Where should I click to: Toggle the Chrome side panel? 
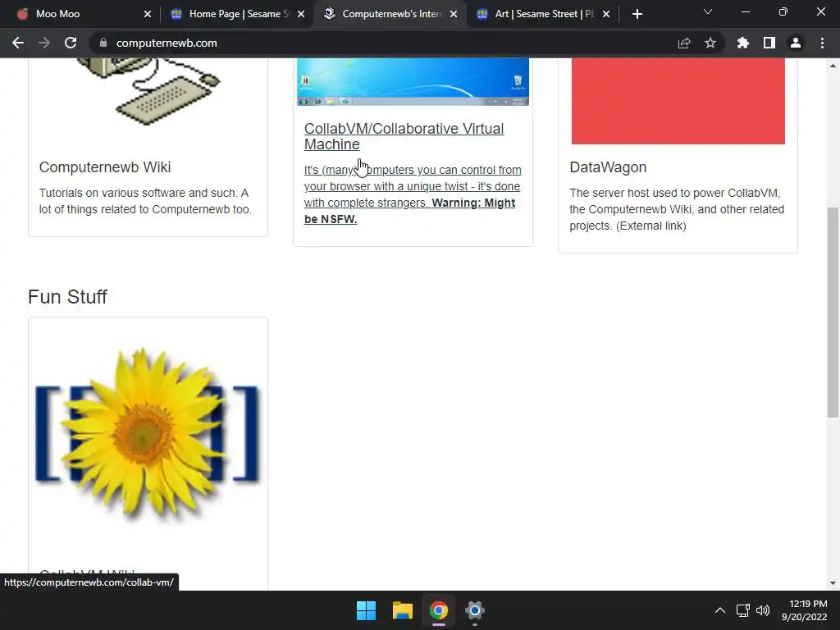coord(769,43)
